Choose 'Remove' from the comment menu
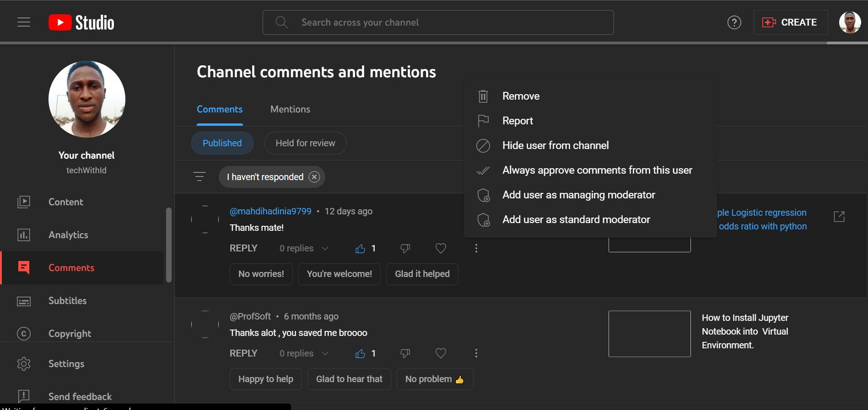The image size is (868, 410). point(521,96)
